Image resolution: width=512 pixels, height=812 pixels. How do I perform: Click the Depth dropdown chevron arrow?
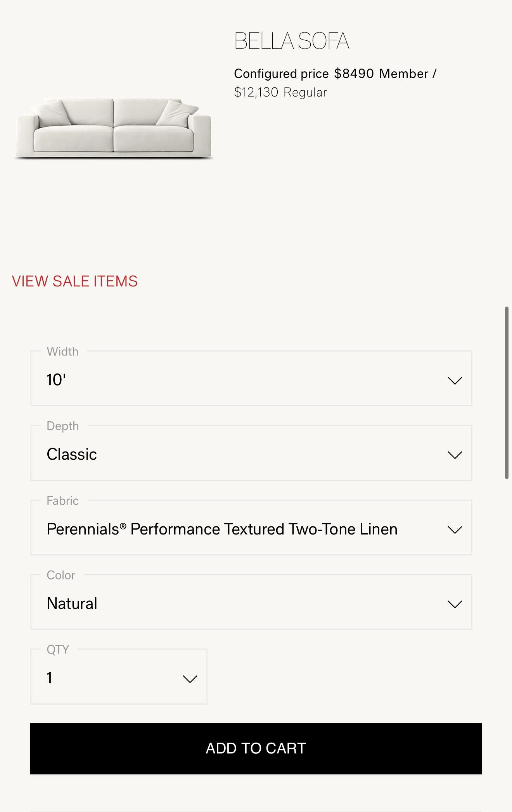(455, 455)
